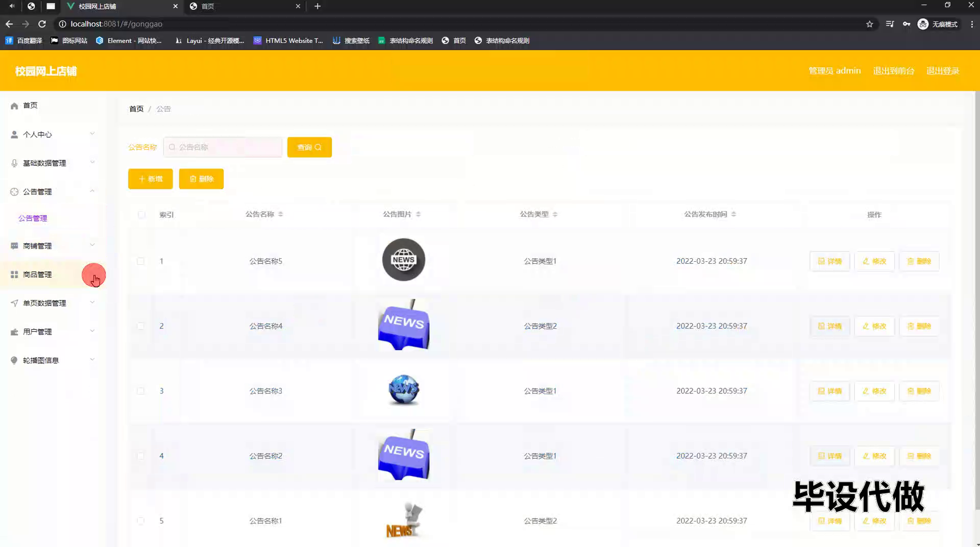Image resolution: width=980 pixels, height=547 pixels.
Task: Tick the select-all checkbox in table header
Action: tap(141, 215)
